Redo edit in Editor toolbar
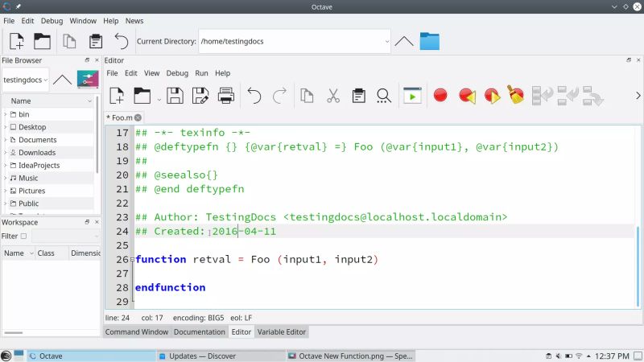This screenshot has height=362, width=644. click(x=279, y=96)
